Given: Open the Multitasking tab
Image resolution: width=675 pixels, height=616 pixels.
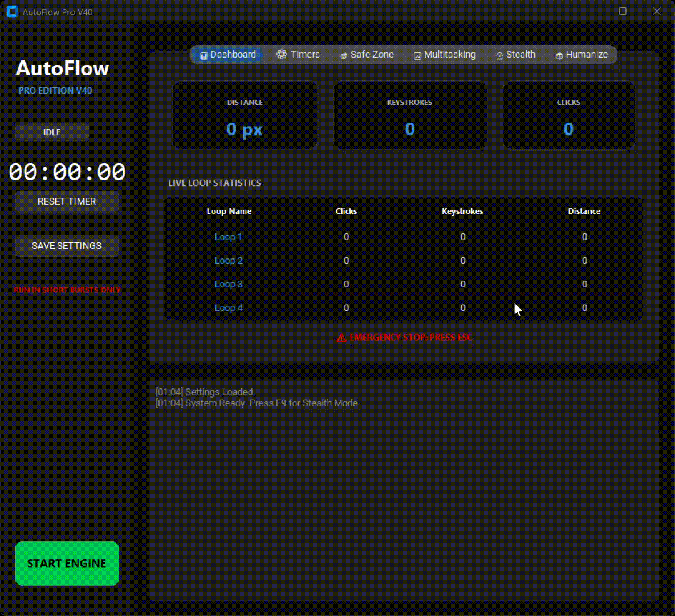Looking at the screenshot, I should click(445, 55).
